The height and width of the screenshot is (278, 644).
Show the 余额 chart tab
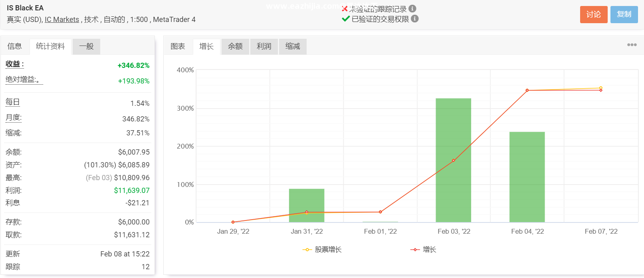click(x=235, y=46)
